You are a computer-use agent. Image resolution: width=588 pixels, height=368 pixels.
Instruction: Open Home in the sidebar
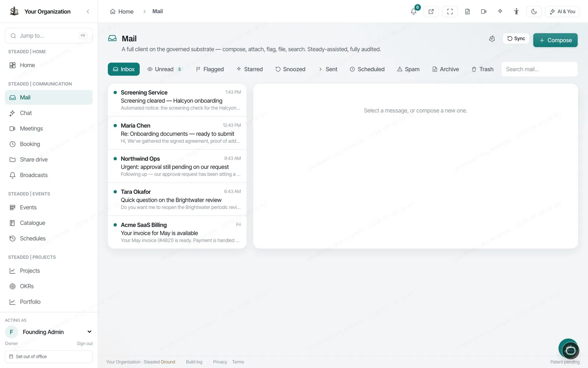[49, 65]
